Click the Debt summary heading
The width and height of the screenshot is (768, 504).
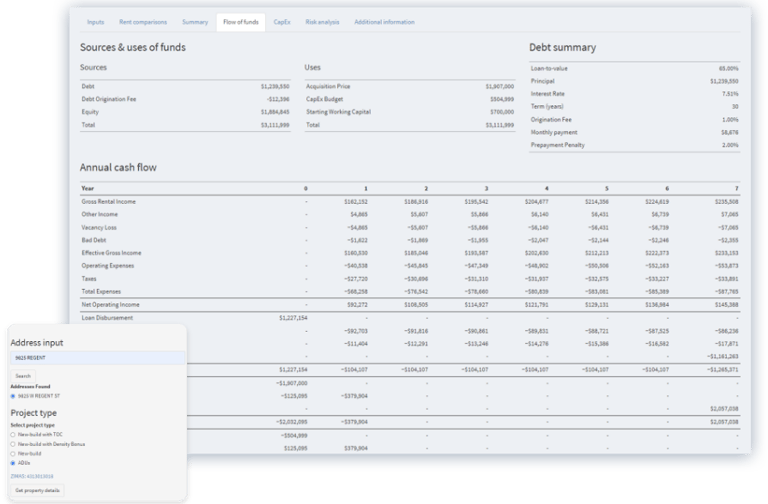[x=562, y=48]
